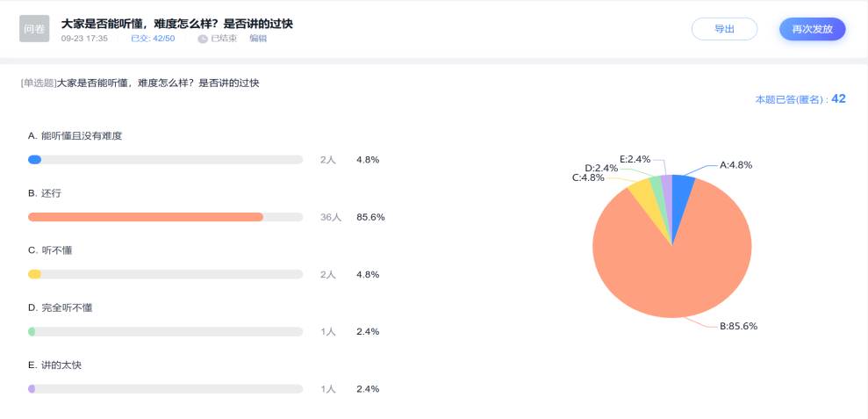868x419 pixels.
Task: Click the green progress bar for option D
Action: pyautogui.click(x=32, y=331)
